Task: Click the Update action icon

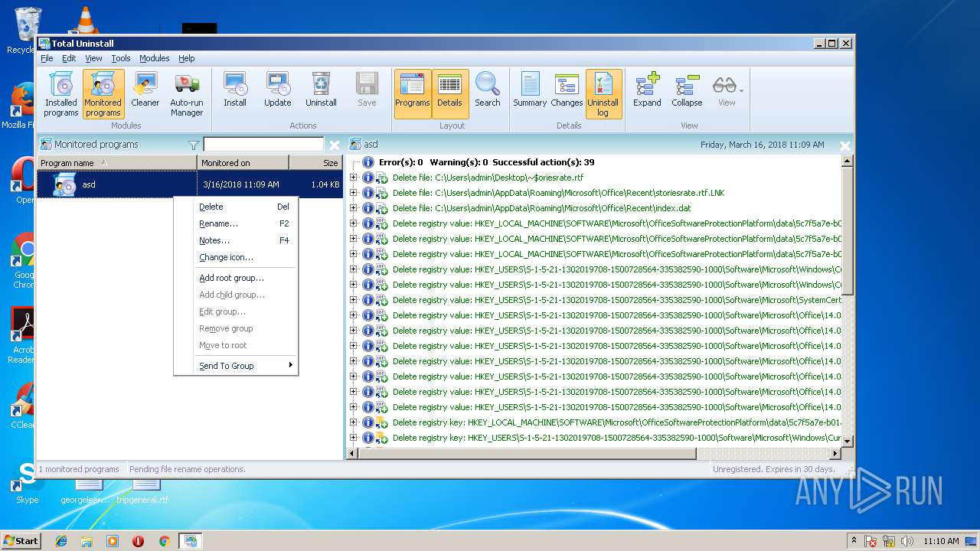Action: [277, 90]
